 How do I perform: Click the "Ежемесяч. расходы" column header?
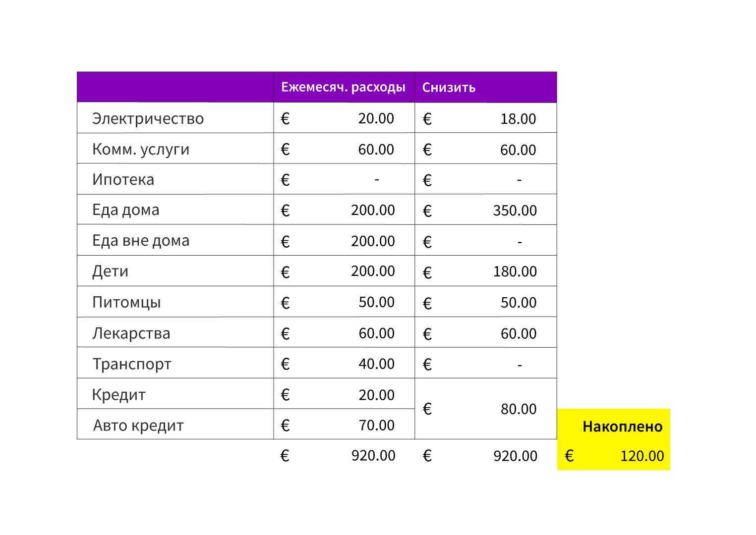point(343,87)
